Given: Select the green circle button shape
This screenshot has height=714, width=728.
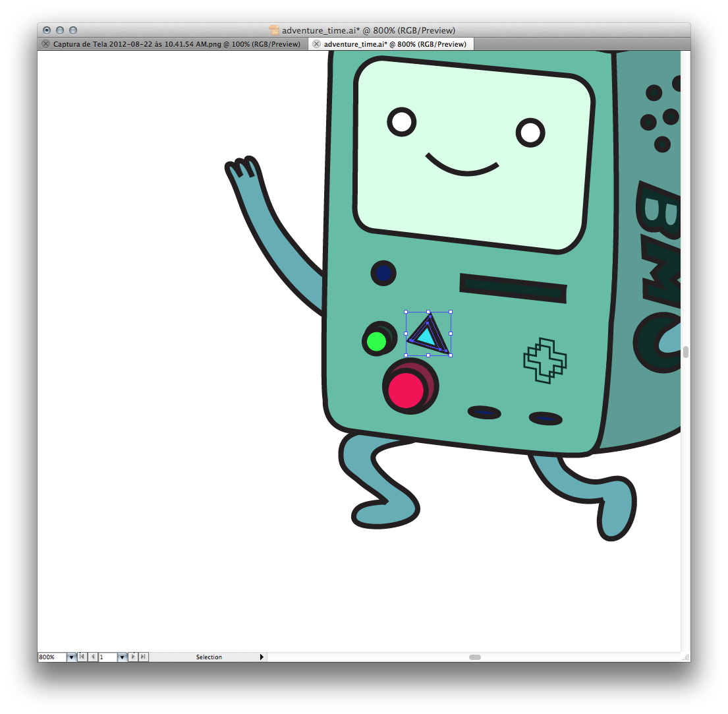Looking at the screenshot, I should pyautogui.click(x=376, y=341).
